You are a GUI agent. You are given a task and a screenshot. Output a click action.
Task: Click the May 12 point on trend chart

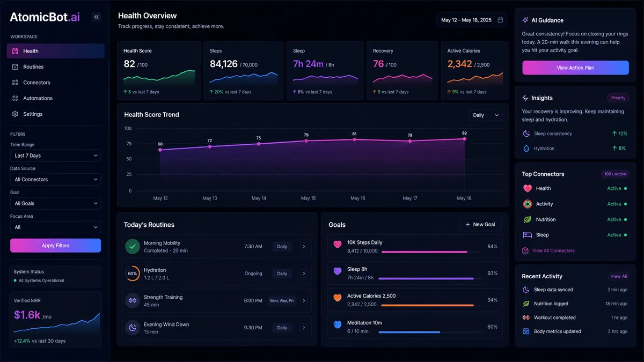tap(160, 150)
